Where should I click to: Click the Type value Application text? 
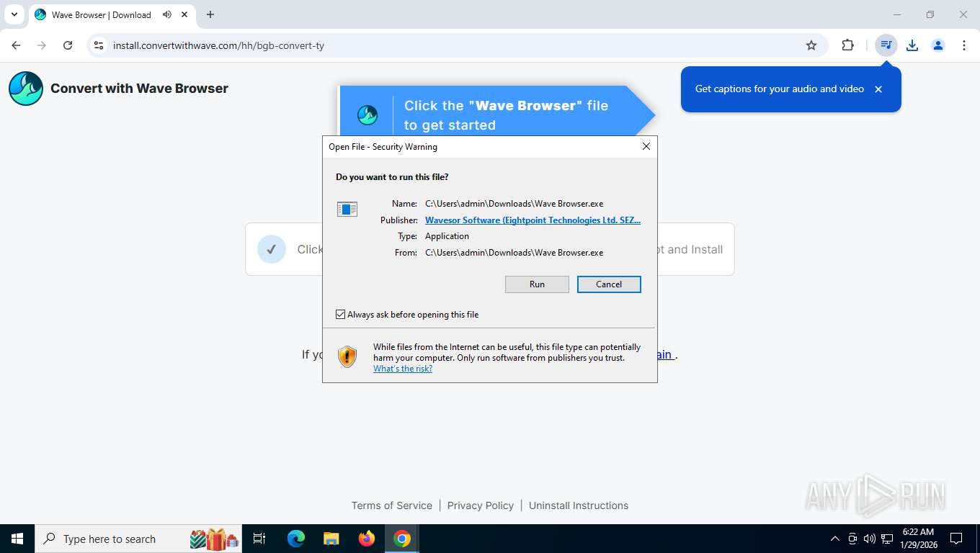point(447,236)
